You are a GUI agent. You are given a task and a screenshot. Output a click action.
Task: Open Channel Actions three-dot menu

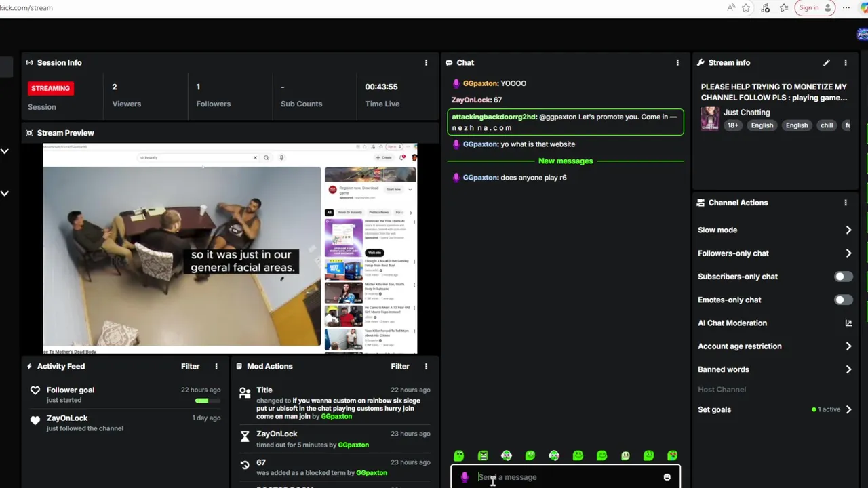(x=846, y=203)
